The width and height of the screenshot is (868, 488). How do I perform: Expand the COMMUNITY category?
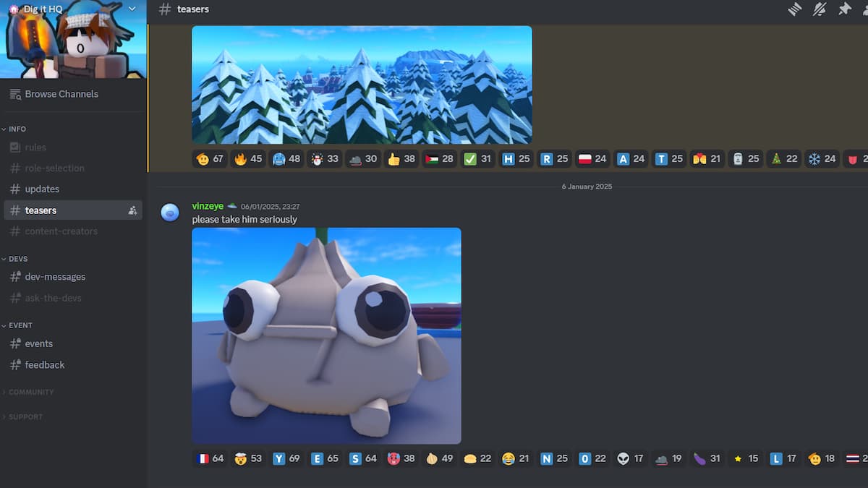coord(29,392)
